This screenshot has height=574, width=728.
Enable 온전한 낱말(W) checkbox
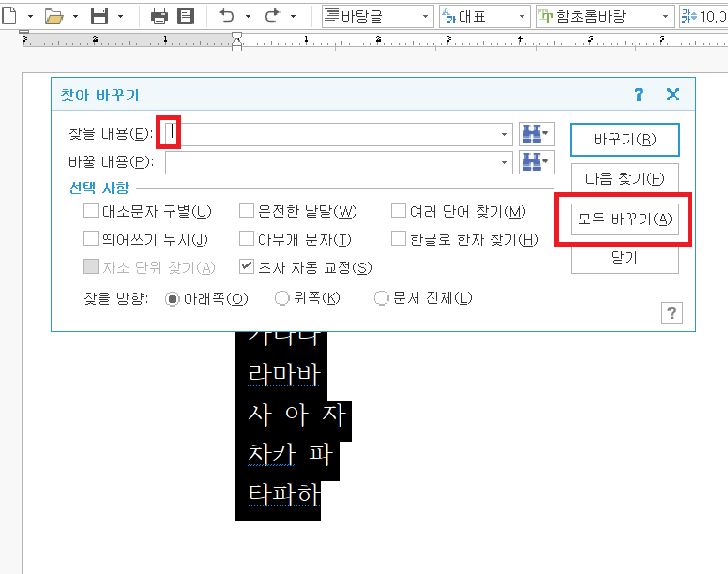click(x=246, y=211)
